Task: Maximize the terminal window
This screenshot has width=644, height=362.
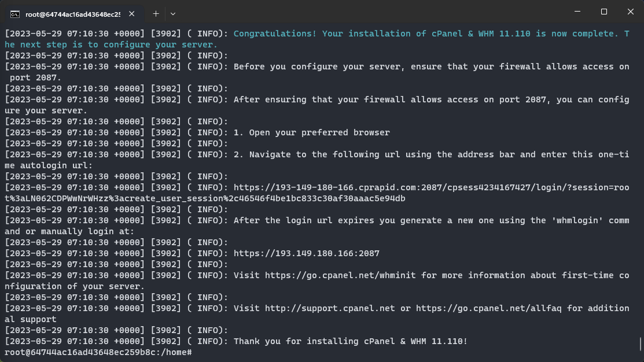Action: pos(603,12)
